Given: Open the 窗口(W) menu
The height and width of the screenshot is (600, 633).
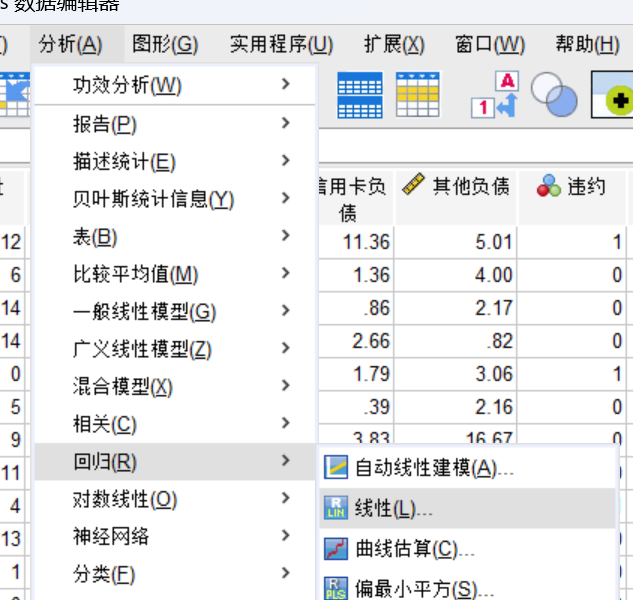Looking at the screenshot, I should click(x=490, y=44).
